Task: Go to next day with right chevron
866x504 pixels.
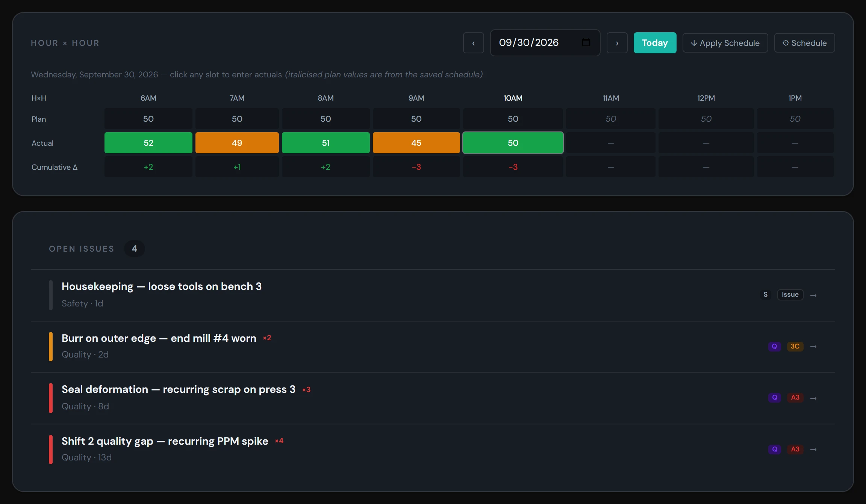Action: [x=617, y=43]
